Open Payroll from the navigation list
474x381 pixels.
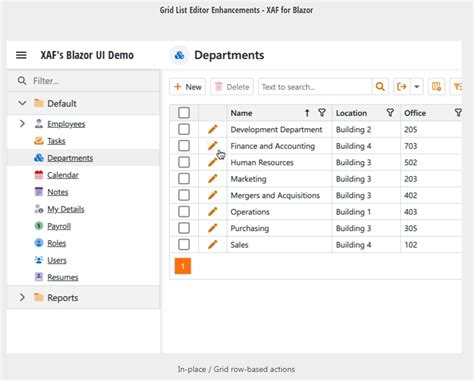coord(59,226)
